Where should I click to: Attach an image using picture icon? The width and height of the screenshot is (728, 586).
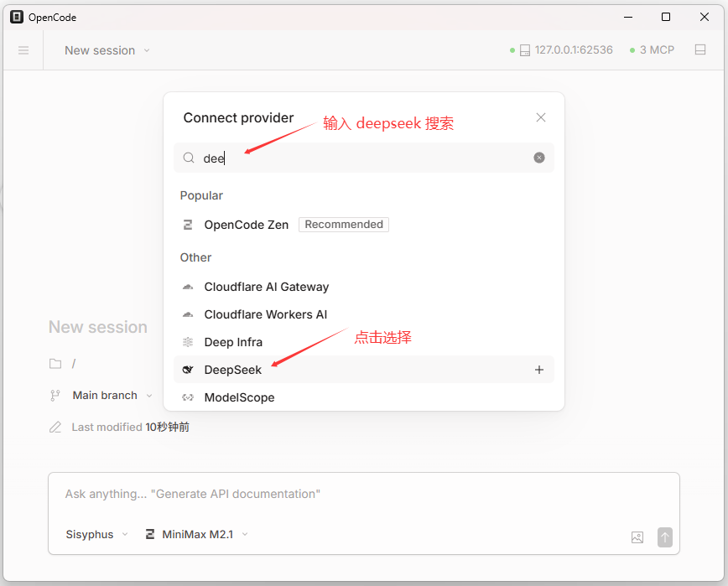tap(637, 537)
